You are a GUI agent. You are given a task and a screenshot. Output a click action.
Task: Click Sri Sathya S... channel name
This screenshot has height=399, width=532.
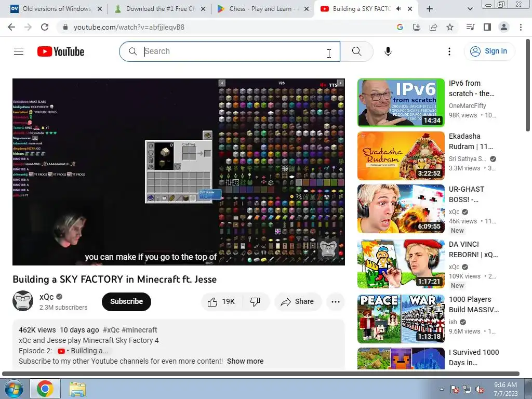click(x=467, y=159)
